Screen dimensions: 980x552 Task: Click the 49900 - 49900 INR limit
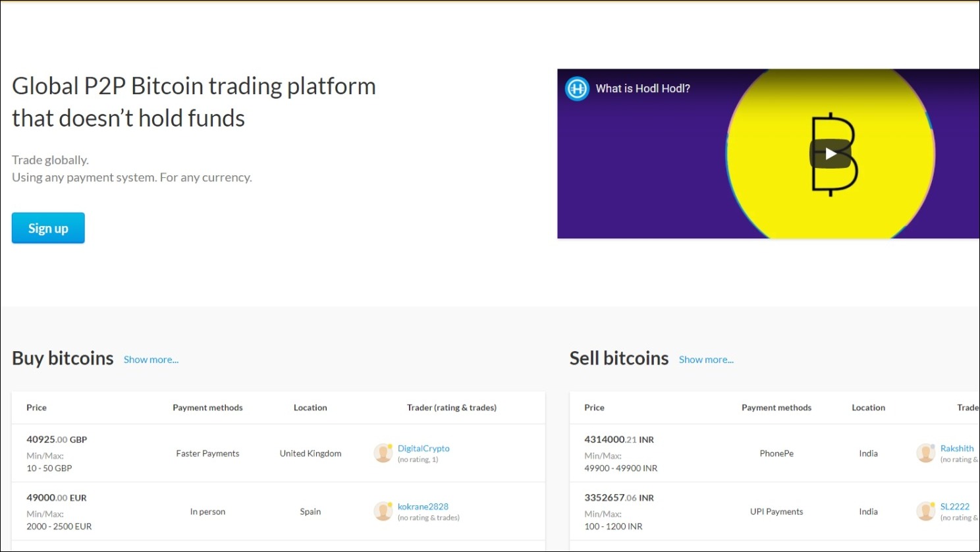click(621, 468)
